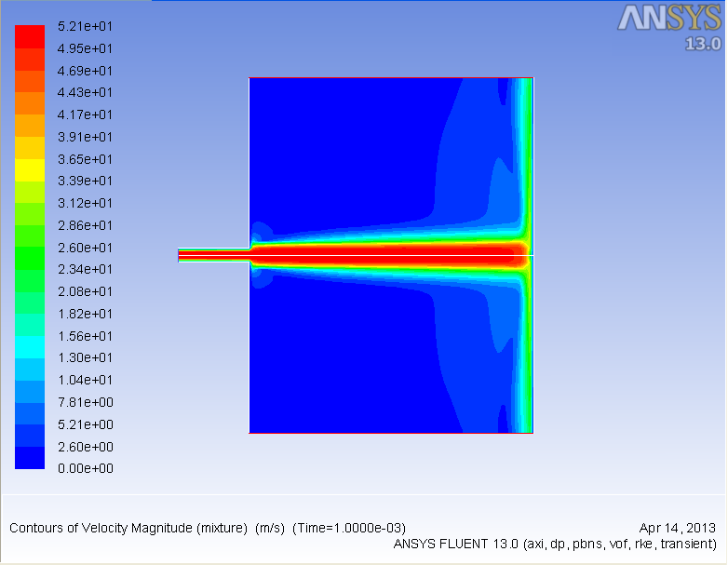The width and height of the screenshot is (728, 565).
Task: Click the Apr 14, 2013 date stamp
Action: 678,528
